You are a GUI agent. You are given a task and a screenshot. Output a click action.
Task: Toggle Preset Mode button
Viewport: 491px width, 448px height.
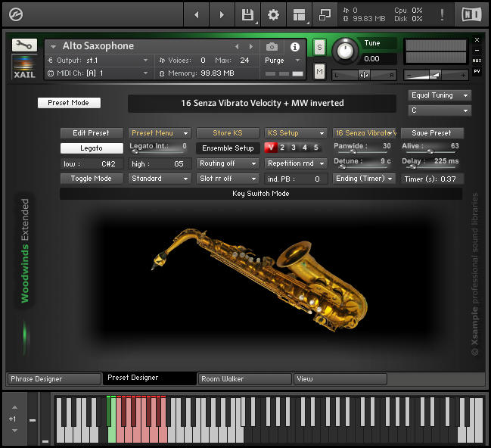coord(69,103)
